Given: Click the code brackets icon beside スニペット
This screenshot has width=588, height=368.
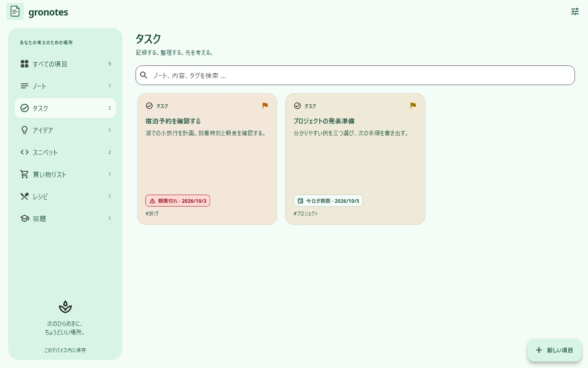Looking at the screenshot, I should [24, 152].
